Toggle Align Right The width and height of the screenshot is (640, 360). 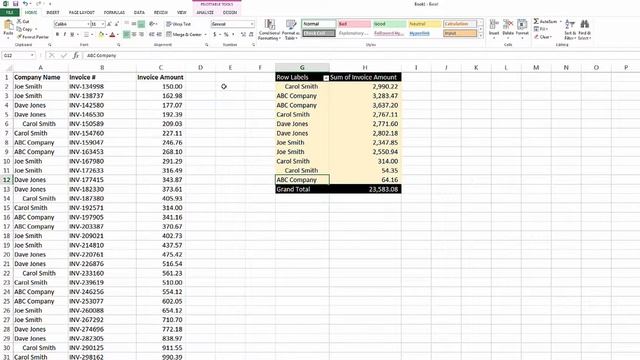141,35
